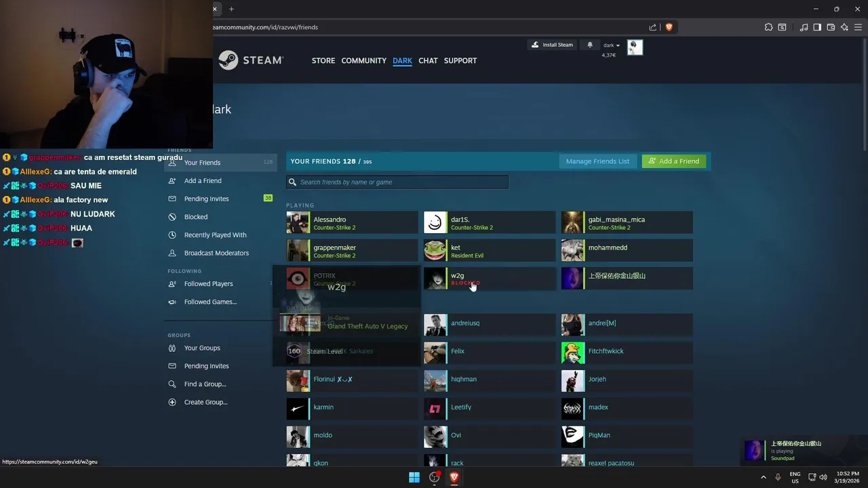The image size is (868, 488).
Task: Open a new browser tab with plus
Action: 231,9
